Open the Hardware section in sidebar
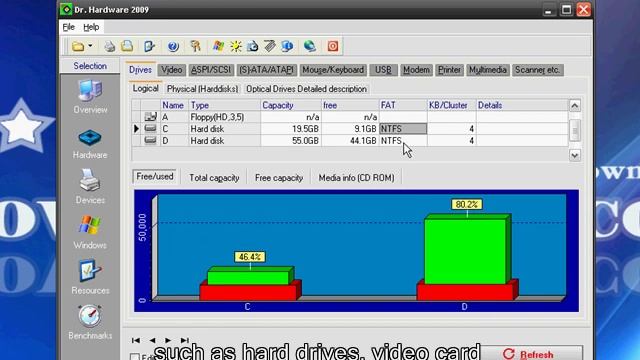The image size is (640, 360). (90, 144)
